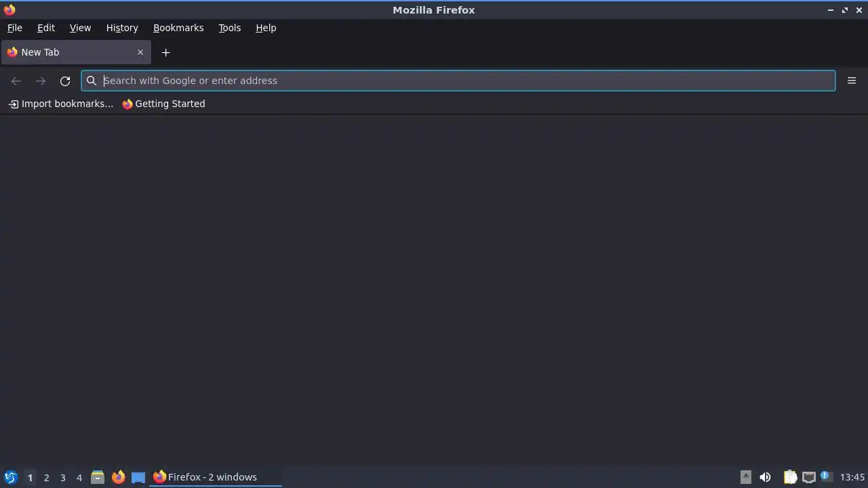The height and width of the screenshot is (488, 868).
Task: Click the Forward arrow button
Action: click(41, 81)
